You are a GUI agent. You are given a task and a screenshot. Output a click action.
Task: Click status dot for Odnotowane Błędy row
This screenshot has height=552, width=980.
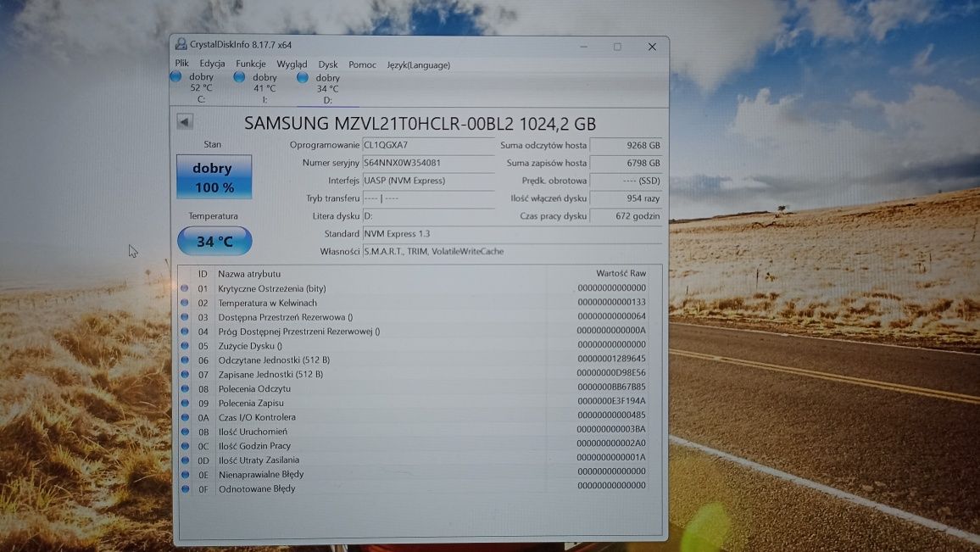coord(185,489)
